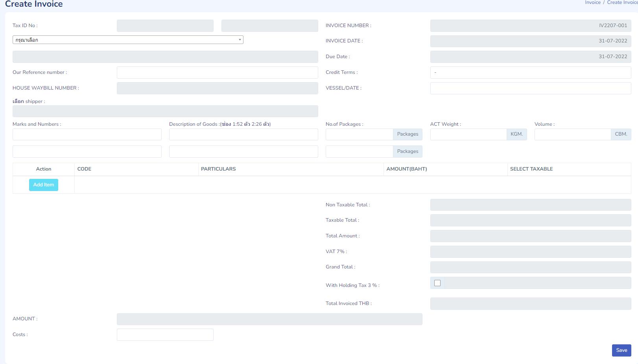Enable the With Holding Tax 3% checkbox
Viewport: 638px width, 364px height.
pos(437,283)
